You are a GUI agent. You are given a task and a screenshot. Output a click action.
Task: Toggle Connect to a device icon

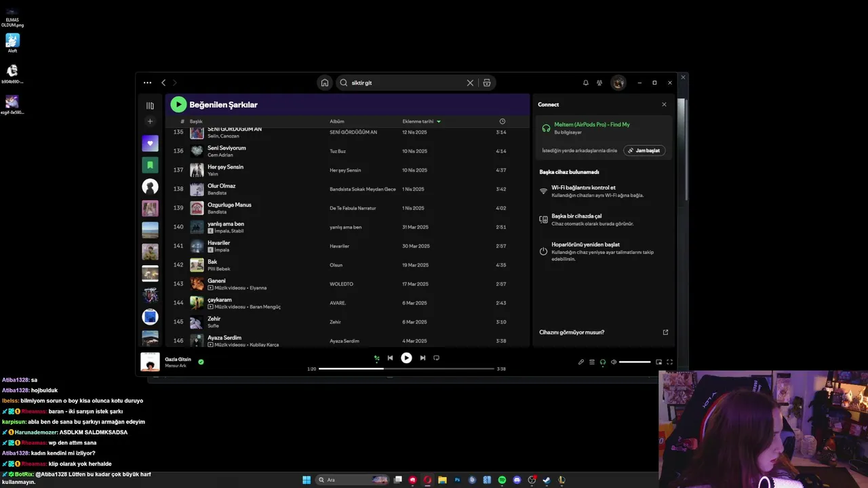click(603, 362)
